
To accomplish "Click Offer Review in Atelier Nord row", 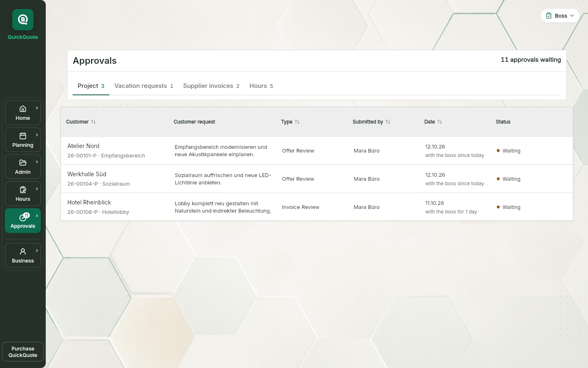I will pos(298,151).
